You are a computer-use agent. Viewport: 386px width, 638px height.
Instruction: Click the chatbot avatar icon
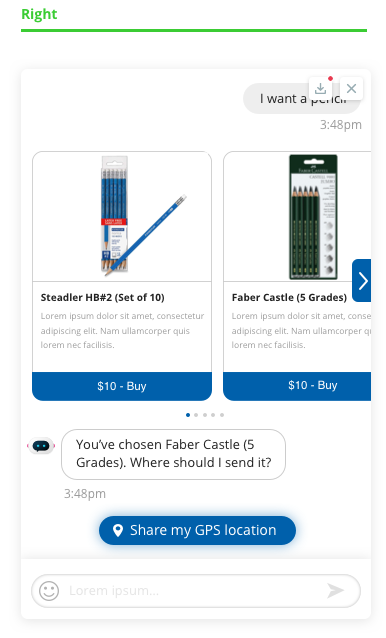(41, 446)
